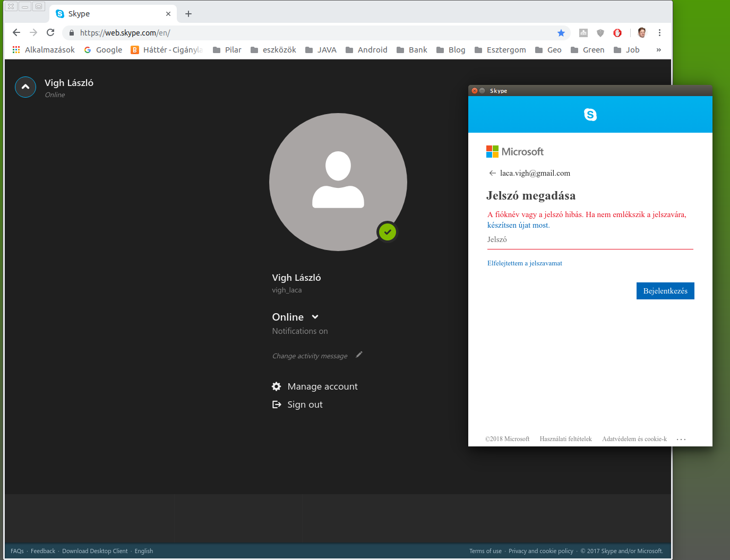Click the bookmark star in address bar
Image resolution: width=730 pixels, height=560 pixels.
coord(561,33)
